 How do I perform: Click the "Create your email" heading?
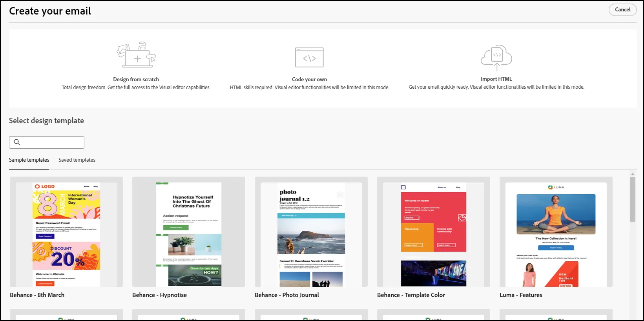click(50, 11)
